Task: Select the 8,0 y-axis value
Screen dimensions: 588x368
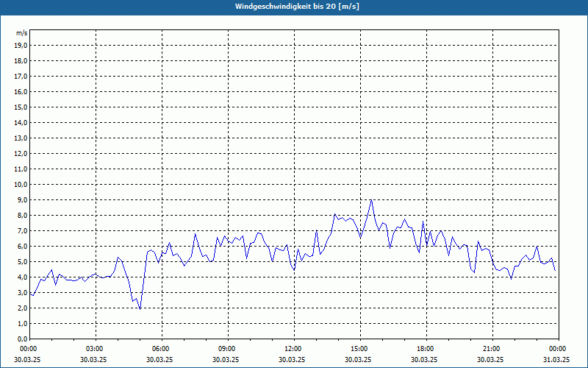Action: pyautogui.click(x=22, y=215)
